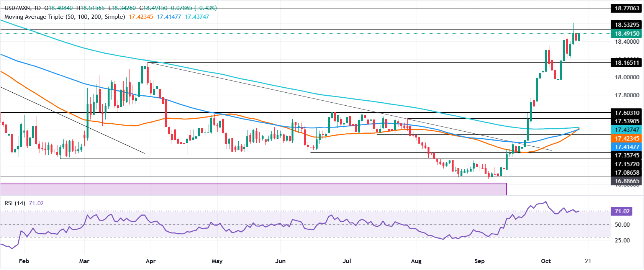Click the 200-period MA value 17.43747
This screenshot has width=644, height=270.
tap(197, 17)
